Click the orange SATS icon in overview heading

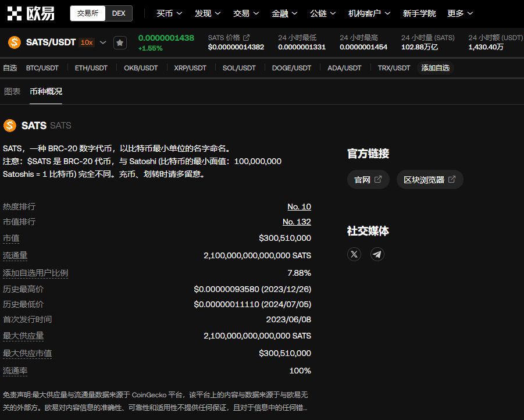tap(10, 126)
